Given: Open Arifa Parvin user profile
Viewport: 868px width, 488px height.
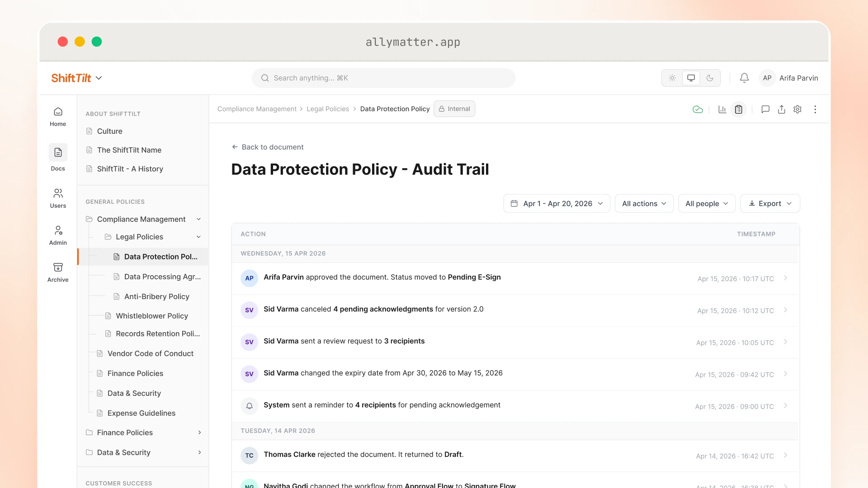Looking at the screenshot, I should pyautogui.click(x=789, y=78).
